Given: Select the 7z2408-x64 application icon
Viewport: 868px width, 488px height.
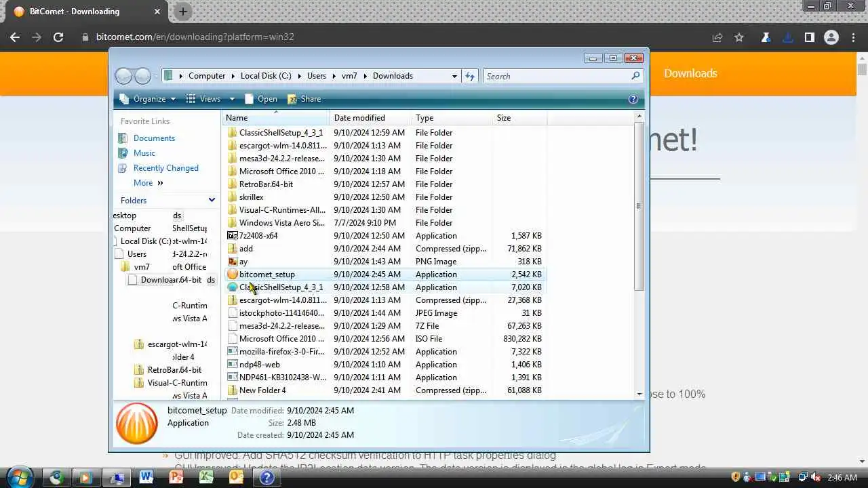Looking at the screenshot, I should point(232,236).
